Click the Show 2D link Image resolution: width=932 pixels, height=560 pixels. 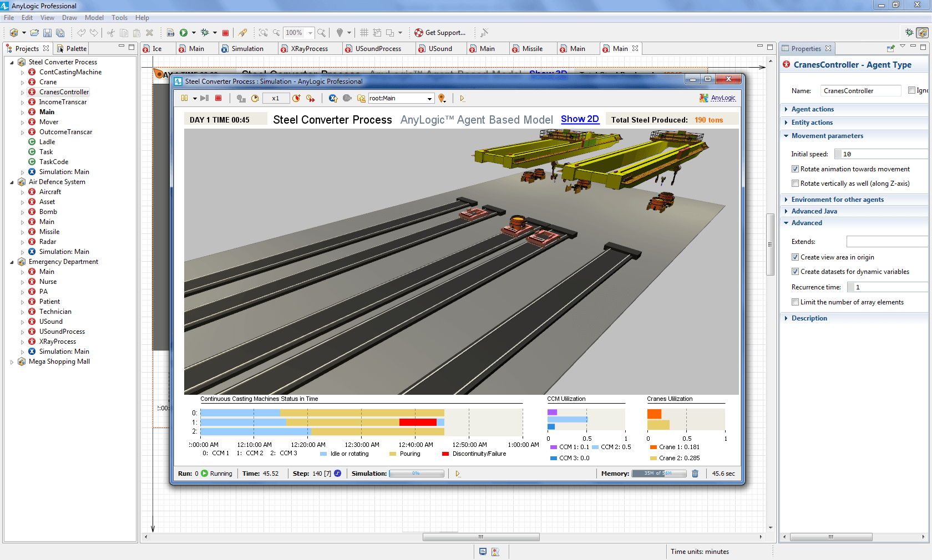click(x=580, y=119)
